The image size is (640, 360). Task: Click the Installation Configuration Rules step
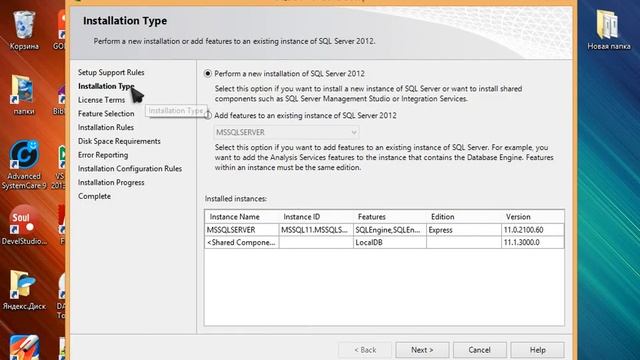(130, 169)
